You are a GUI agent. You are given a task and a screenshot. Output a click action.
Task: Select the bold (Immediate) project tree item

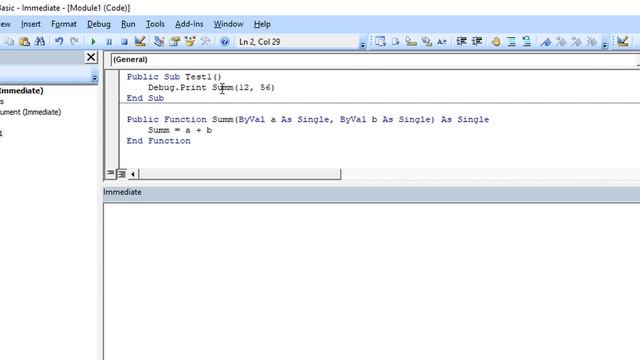(x=22, y=91)
